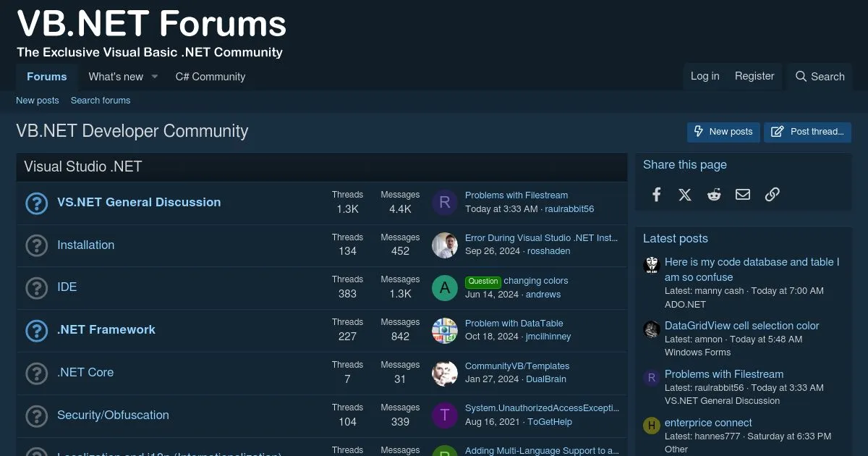Open the Security/Obfuscation forum
Viewport: 868px width, 456px height.
[x=113, y=415]
